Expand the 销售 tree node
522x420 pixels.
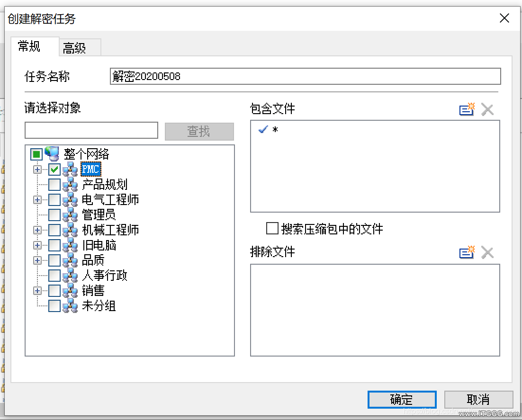pyautogui.click(x=37, y=291)
